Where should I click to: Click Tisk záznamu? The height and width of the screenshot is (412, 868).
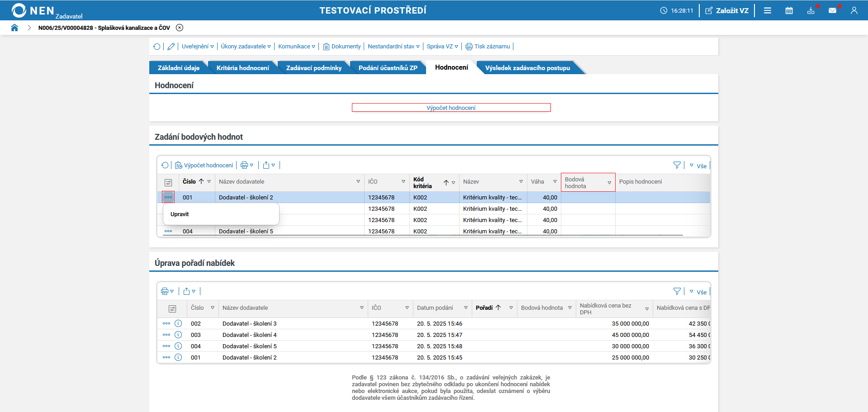[488, 47]
